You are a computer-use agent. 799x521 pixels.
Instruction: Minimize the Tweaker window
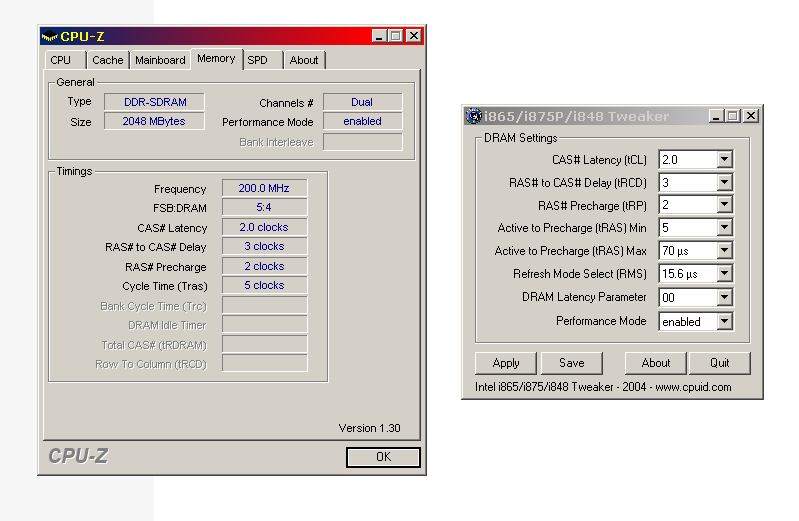[x=716, y=116]
